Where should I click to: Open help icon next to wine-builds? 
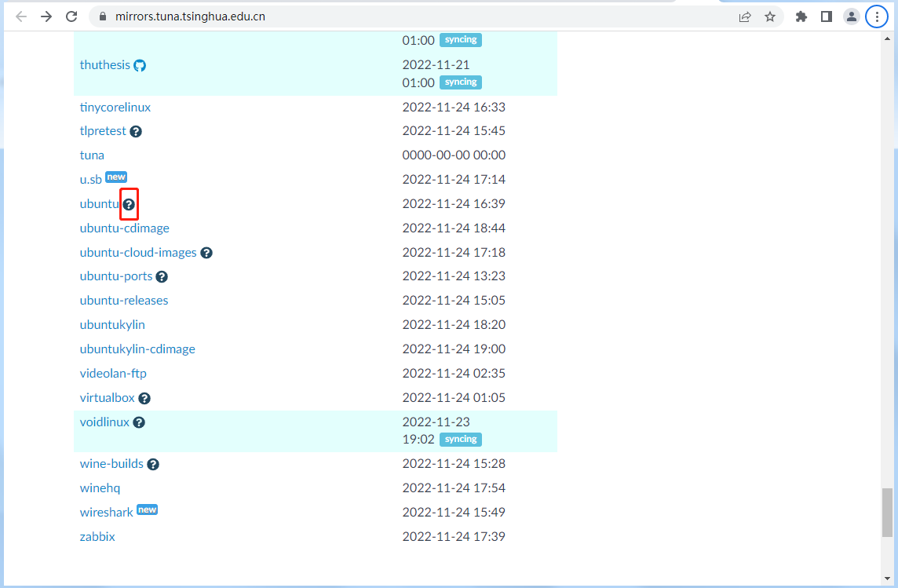pos(153,464)
